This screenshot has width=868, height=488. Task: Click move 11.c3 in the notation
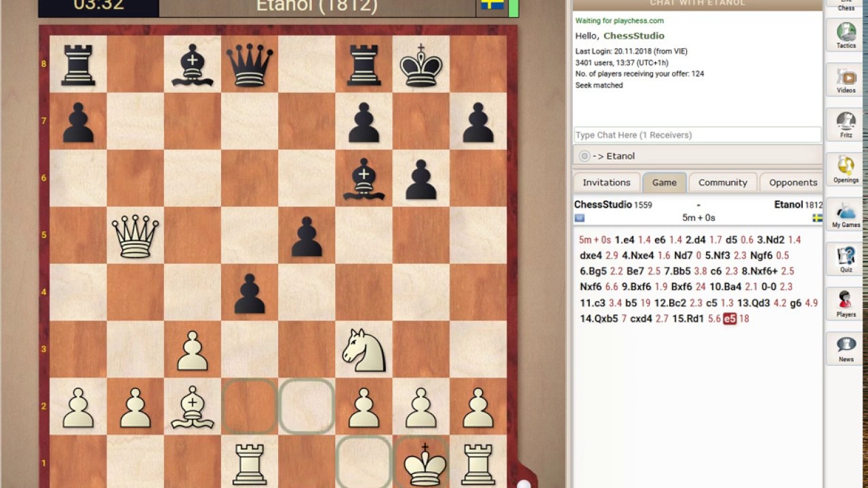point(593,303)
